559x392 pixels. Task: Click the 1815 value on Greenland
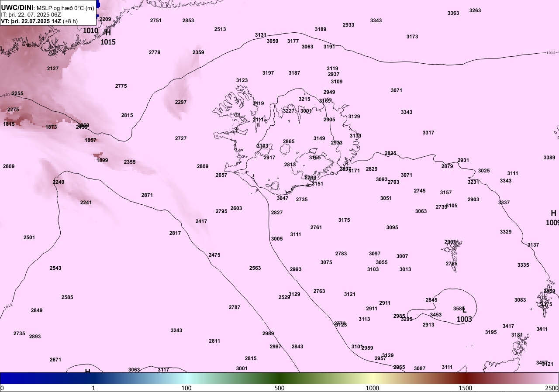click(x=9, y=124)
